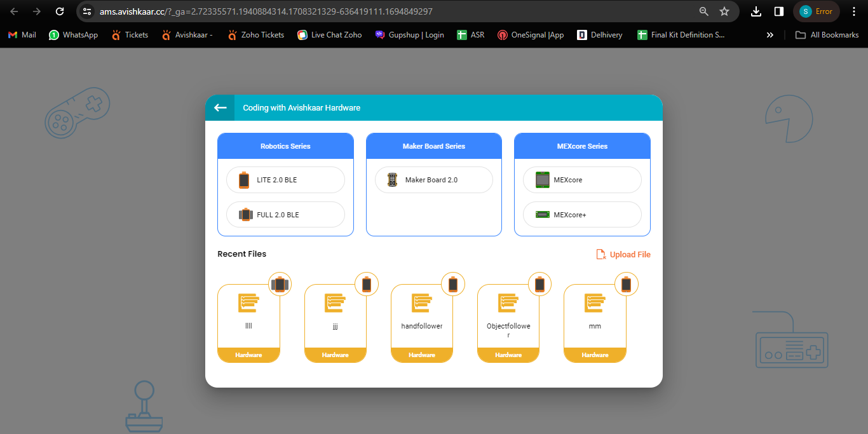This screenshot has height=434, width=868.
Task: Choose the MEXcore board option
Action: (582, 180)
